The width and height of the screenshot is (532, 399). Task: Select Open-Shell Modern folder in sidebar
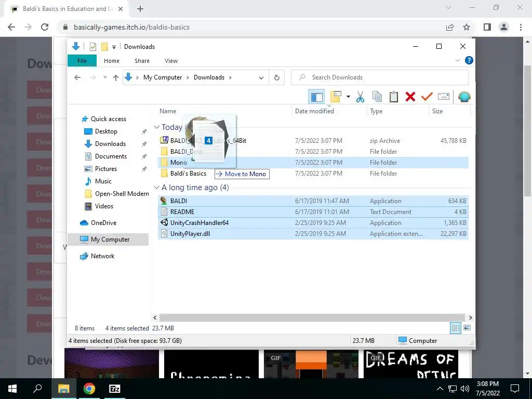122,194
